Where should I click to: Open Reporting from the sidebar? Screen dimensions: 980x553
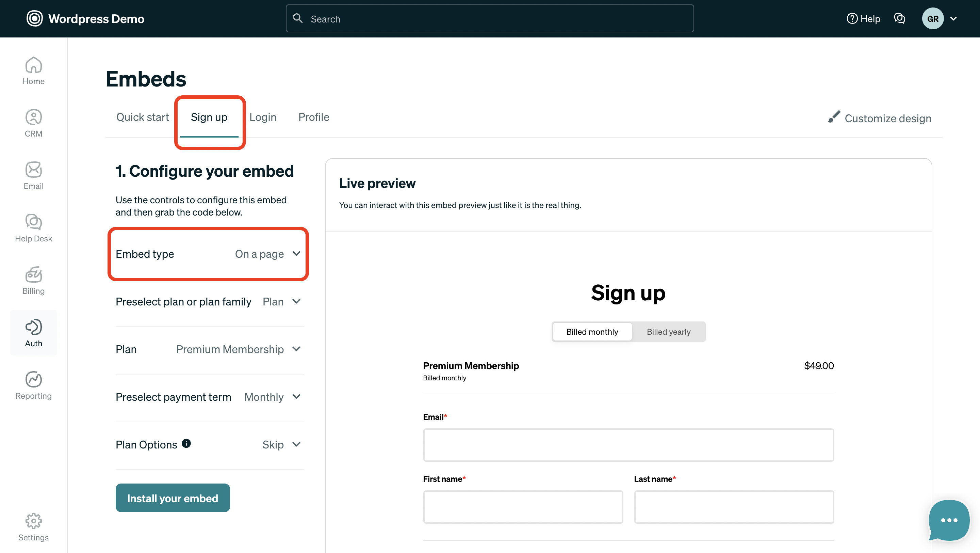(x=33, y=385)
